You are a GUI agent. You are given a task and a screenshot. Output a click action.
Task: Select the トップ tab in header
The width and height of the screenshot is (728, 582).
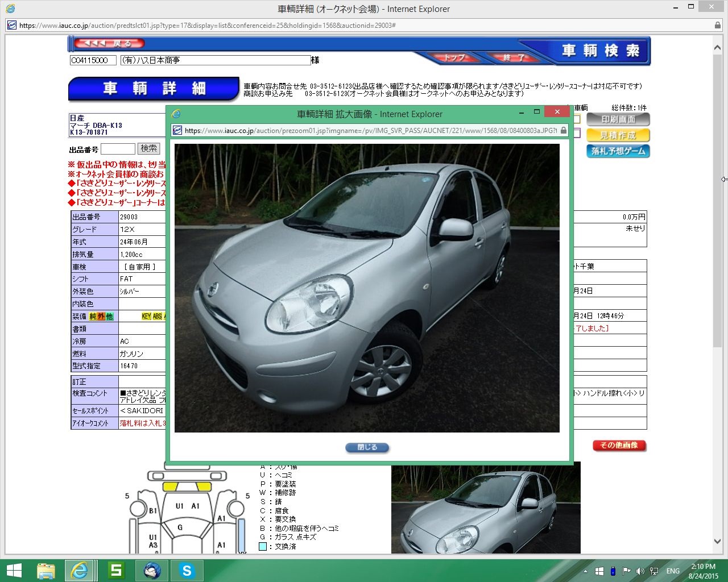click(453, 57)
